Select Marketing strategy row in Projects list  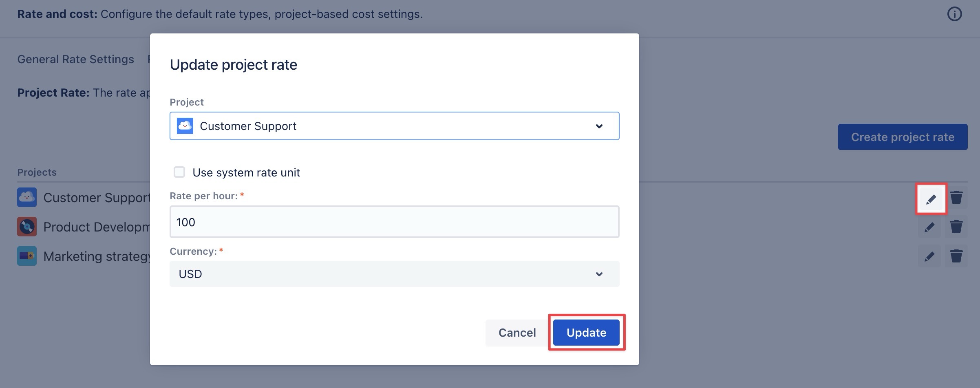tap(97, 256)
